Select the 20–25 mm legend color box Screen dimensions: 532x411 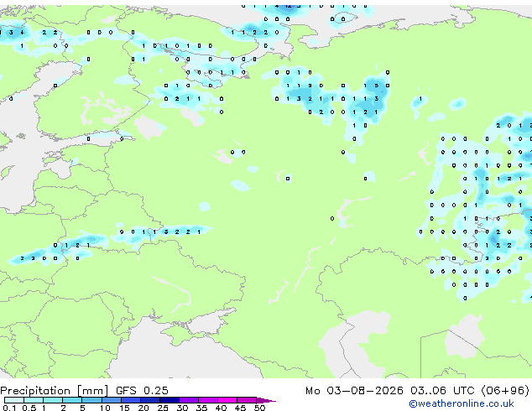pos(149,400)
